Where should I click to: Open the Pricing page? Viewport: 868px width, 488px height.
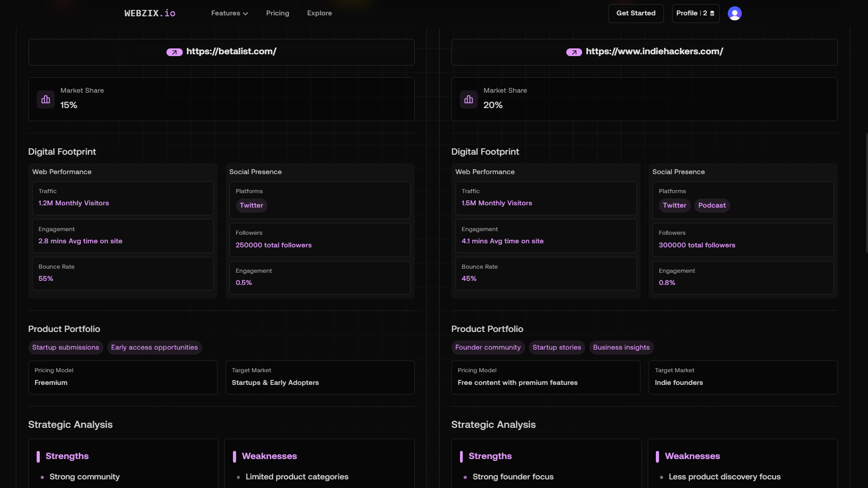click(278, 13)
